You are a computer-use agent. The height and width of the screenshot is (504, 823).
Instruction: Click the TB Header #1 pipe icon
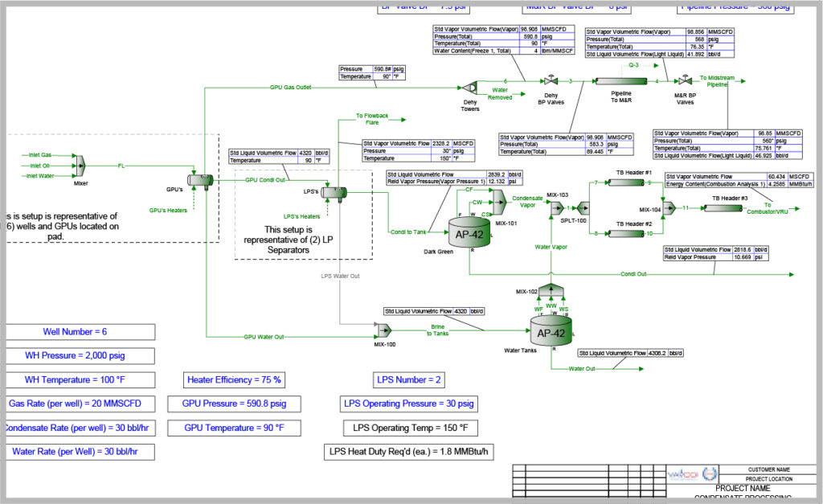(x=625, y=182)
